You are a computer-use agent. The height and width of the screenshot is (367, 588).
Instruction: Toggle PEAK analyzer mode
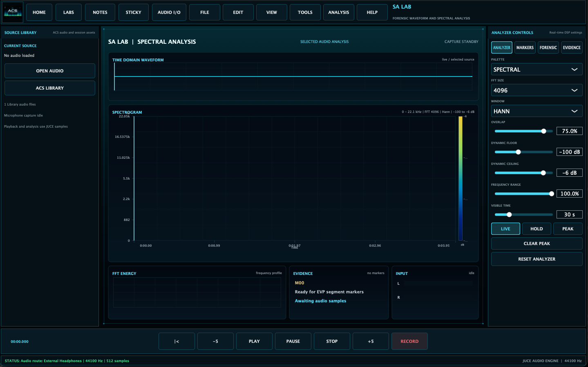(568, 229)
